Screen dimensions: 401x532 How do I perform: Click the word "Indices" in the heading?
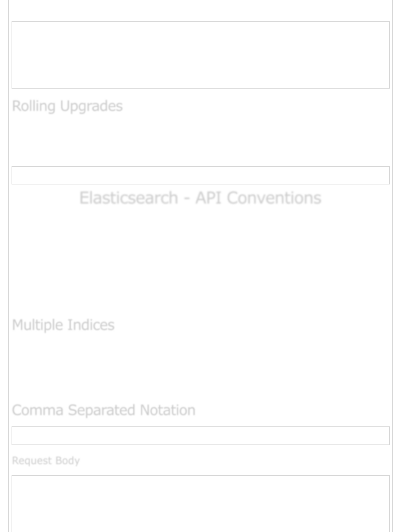pos(91,325)
